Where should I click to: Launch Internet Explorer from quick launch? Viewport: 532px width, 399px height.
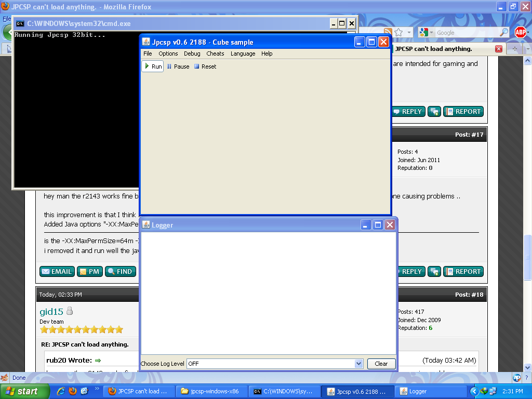click(x=61, y=391)
